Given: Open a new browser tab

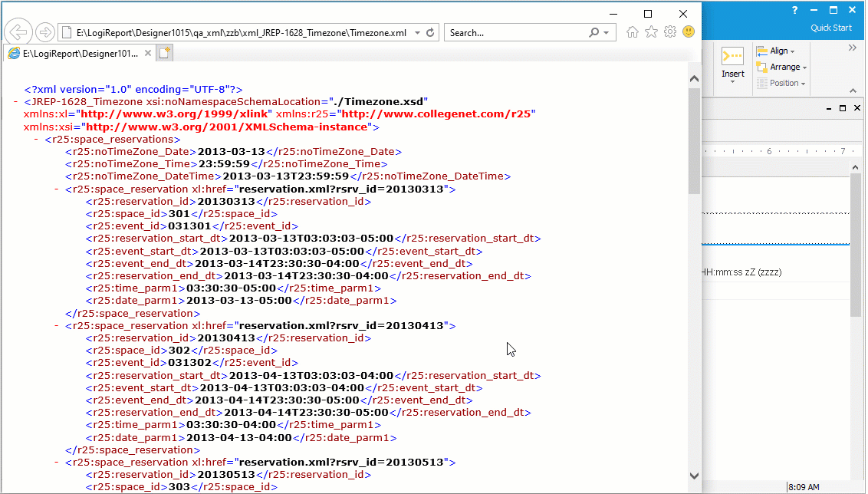Looking at the screenshot, I should (x=165, y=53).
